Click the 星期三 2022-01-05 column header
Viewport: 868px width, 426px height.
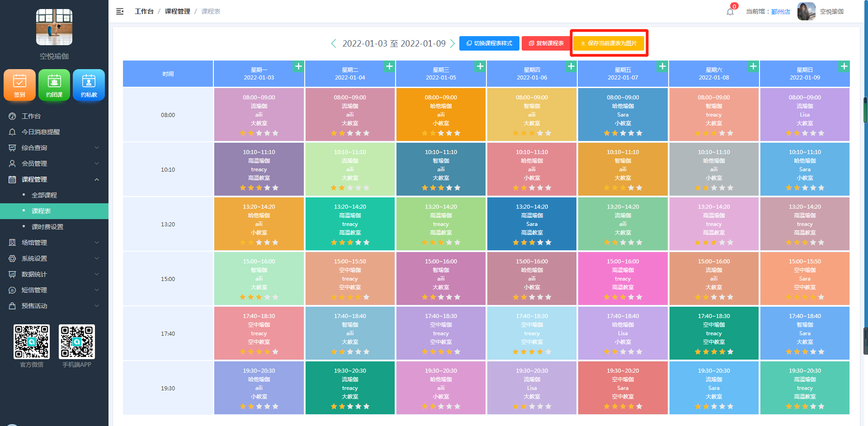click(x=441, y=74)
